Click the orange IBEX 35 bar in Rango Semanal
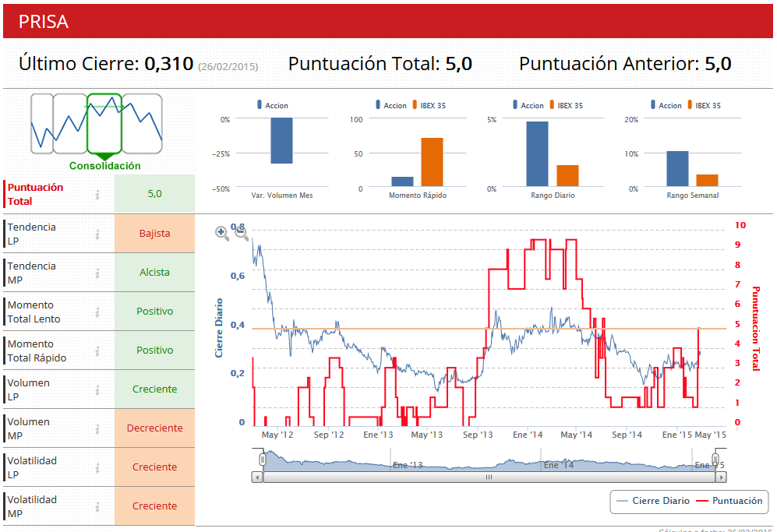Image resolution: width=777 pixels, height=532 pixels. [x=707, y=180]
